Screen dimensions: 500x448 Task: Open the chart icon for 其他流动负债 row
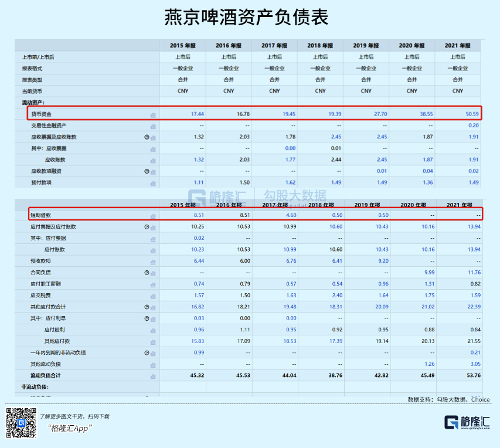coord(153,365)
